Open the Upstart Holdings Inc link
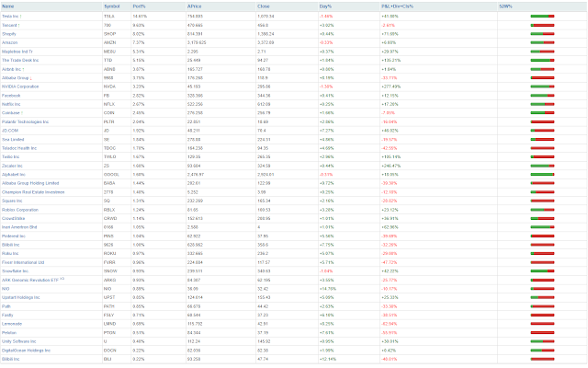The image size is (588, 368). click(x=20, y=297)
